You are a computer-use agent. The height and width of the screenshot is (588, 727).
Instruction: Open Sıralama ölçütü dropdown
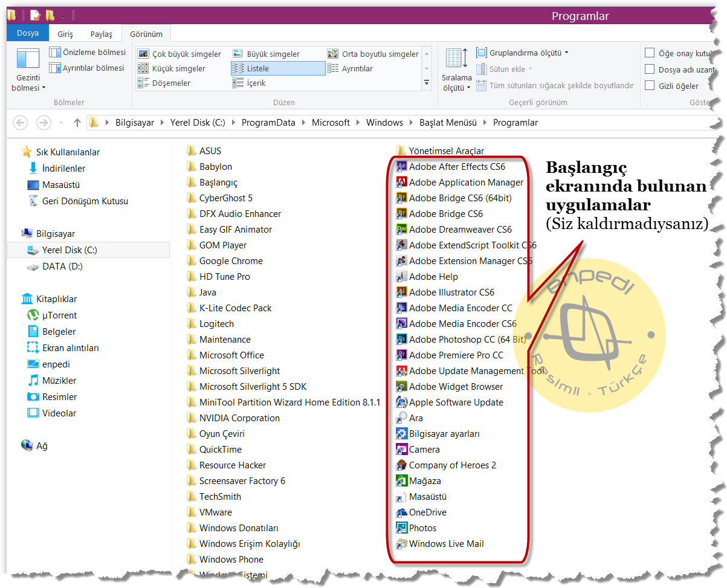[x=456, y=70]
